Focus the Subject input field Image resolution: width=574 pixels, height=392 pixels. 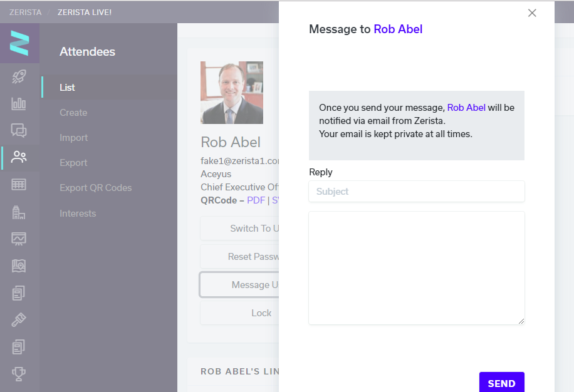(x=417, y=191)
